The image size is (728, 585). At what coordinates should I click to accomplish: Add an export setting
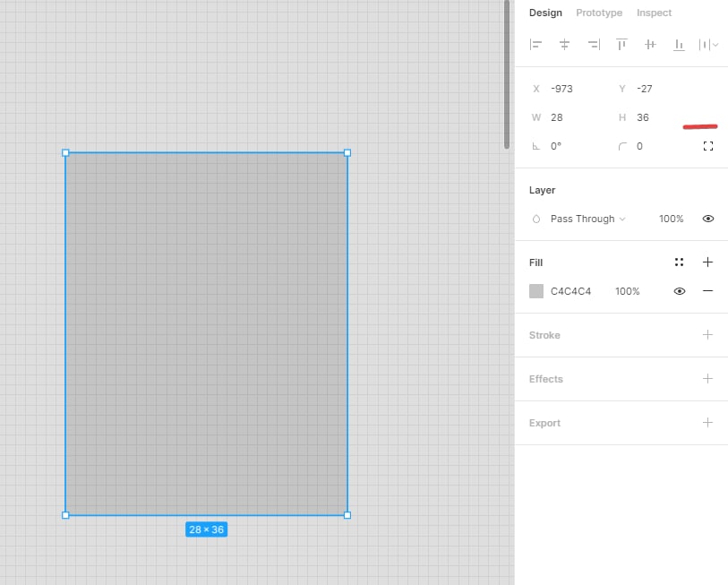[x=707, y=422]
